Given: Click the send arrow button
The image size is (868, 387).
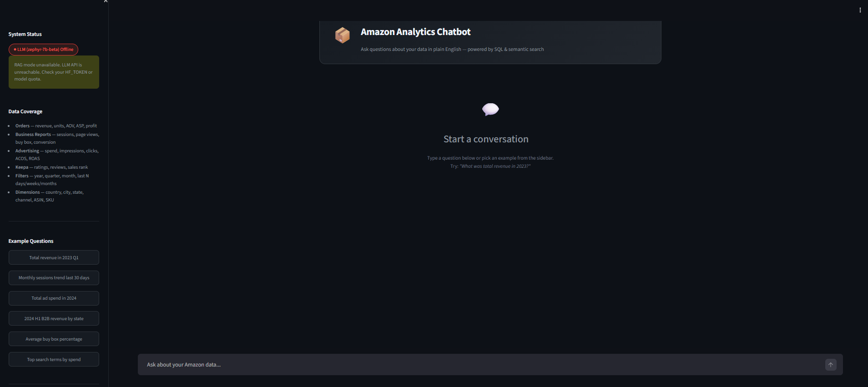Looking at the screenshot, I should click(831, 365).
